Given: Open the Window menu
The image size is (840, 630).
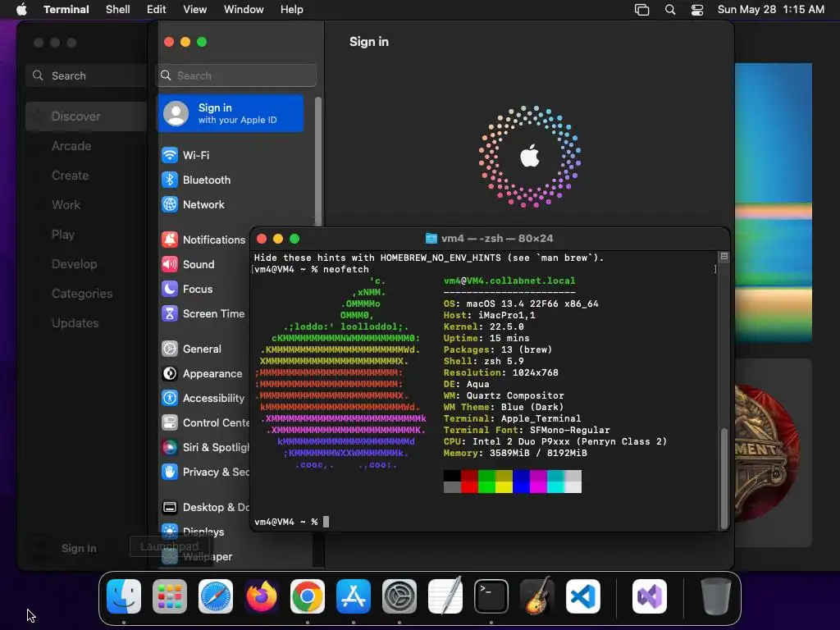Looking at the screenshot, I should pos(244,9).
